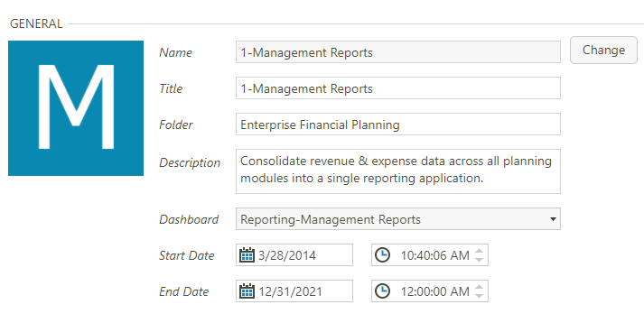Screen dimensions: 644x332
Task: Click the Change button
Action: pyautogui.click(x=603, y=50)
